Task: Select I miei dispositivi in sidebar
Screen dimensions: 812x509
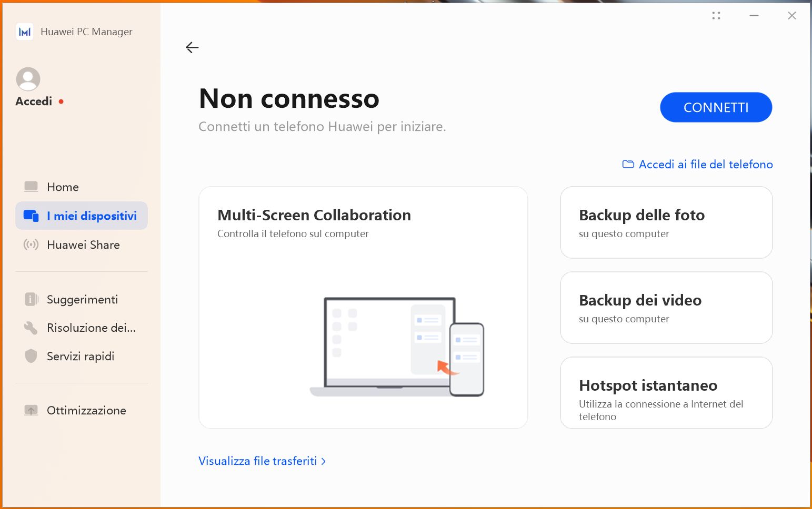Action: (82, 216)
